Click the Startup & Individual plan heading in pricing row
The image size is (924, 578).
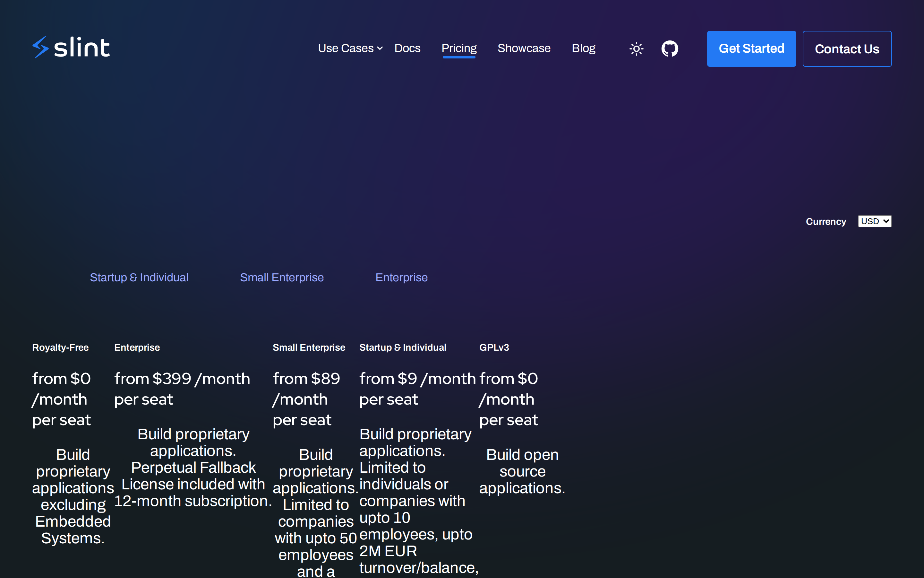click(x=403, y=347)
